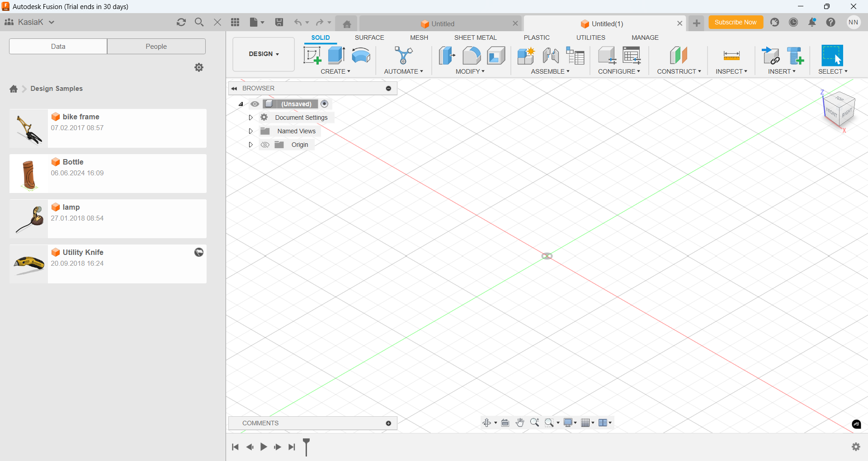Open the CONSTRUCT dropdown menu
Viewport: 868px width, 461px height.
tap(679, 71)
